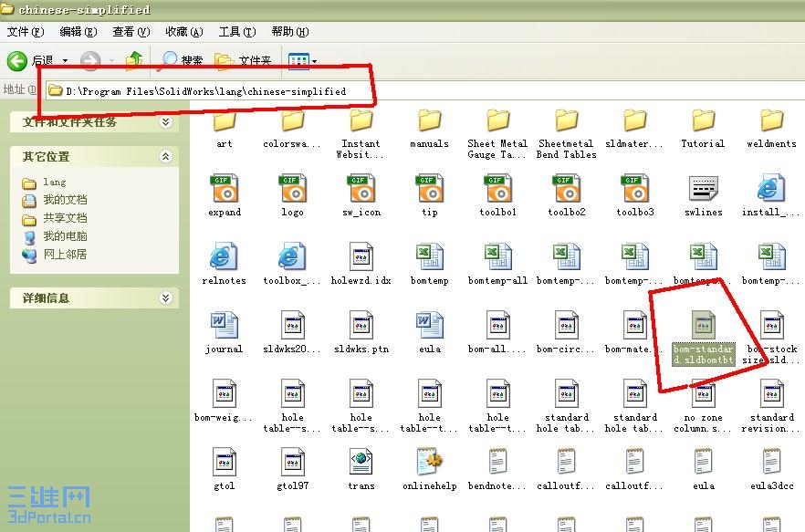Select the bendnote text file
Viewport: 805px width, 532px height.
[497, 468]
